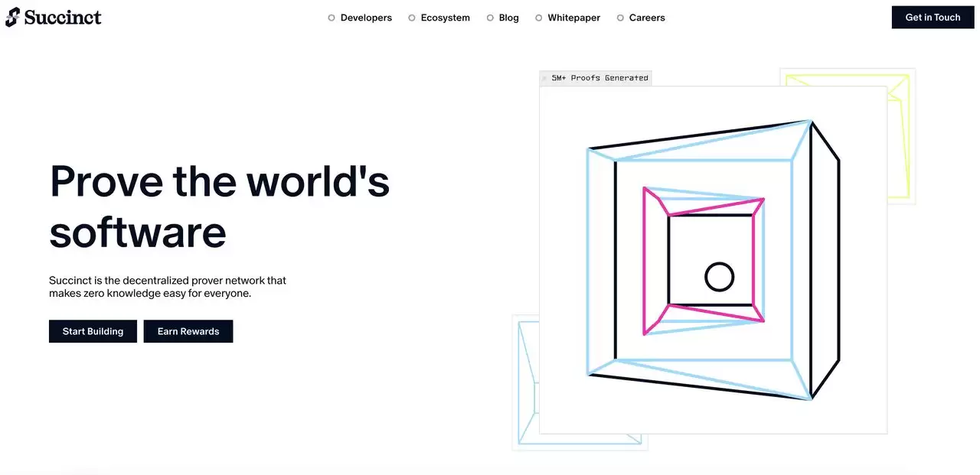The width and height of the screenshot is (980, 475).
Task: Click the 5M+ Proofs Generated label
Action: click(x=599, y=78)
